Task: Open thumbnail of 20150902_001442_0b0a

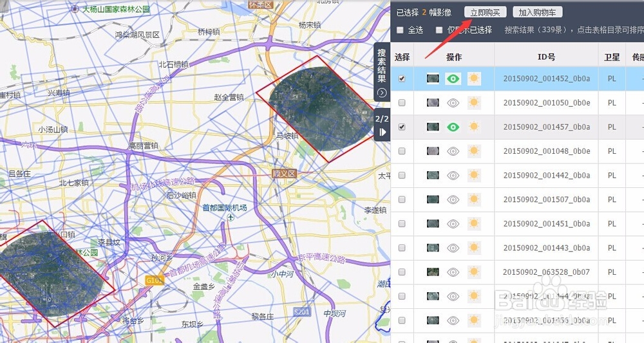Action: click(x=433, y=175)
